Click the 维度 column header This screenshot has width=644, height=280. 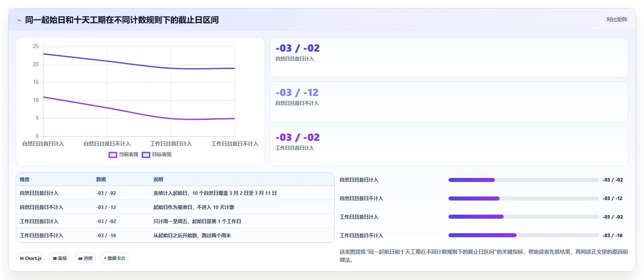pyautogui.click(x=25, y=180)
